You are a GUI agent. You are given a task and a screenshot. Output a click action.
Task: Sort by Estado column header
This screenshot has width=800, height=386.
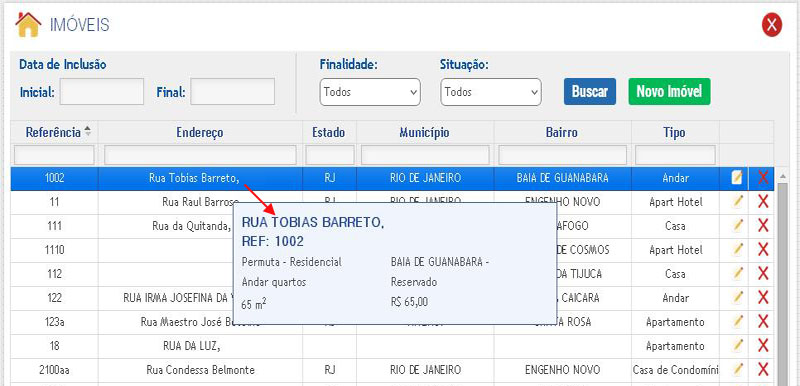(329, 133)
